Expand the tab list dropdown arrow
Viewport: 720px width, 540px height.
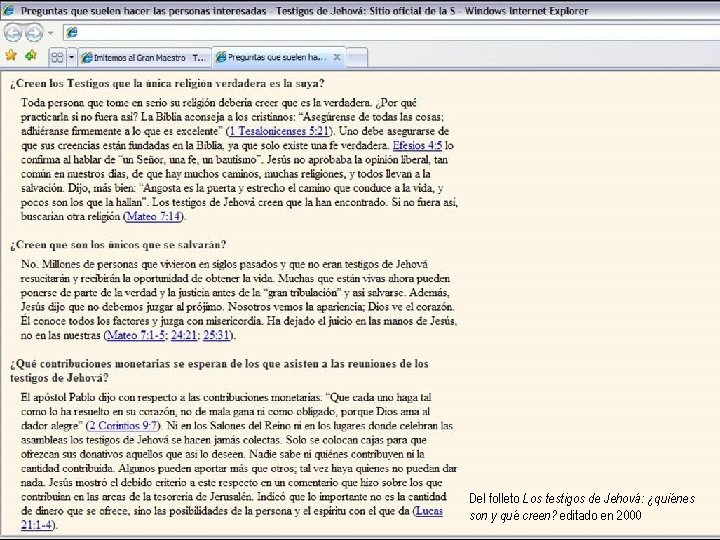(71, 58)
